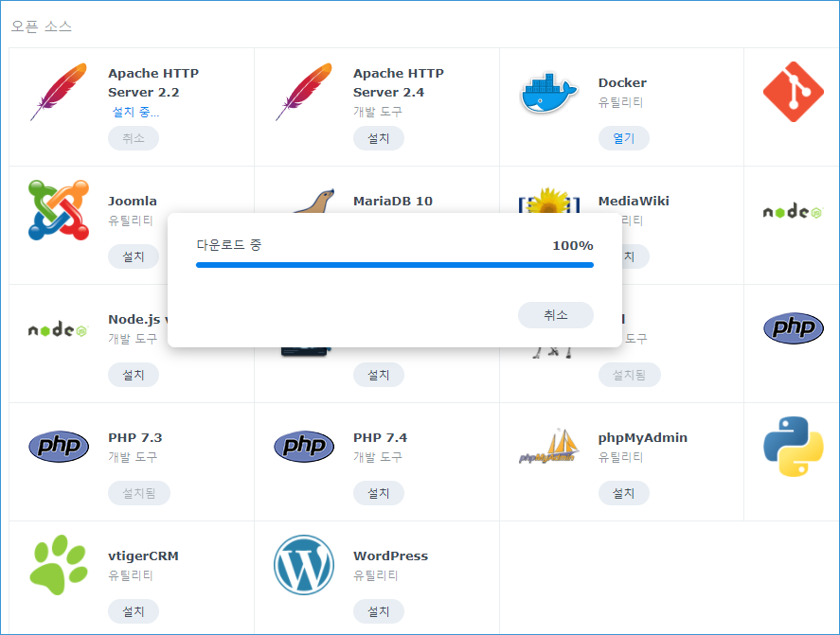
Task: Open the Docker whale icon
Action: click(548, 93)
